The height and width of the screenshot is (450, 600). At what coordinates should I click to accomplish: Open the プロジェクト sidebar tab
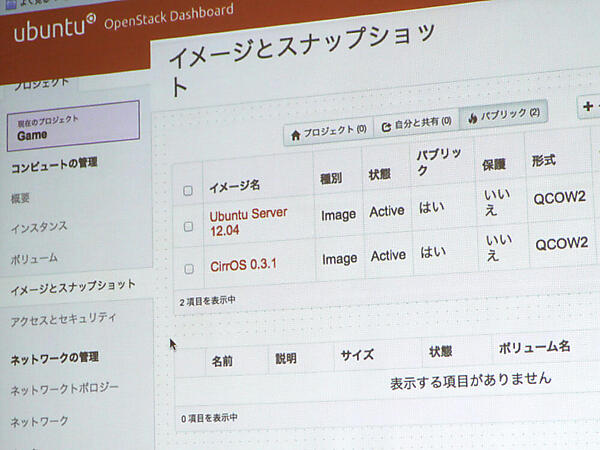coord(41,83)
